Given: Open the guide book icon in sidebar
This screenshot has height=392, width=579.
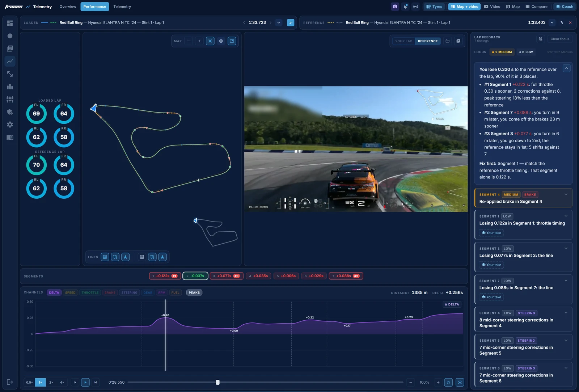Looking at the screenshot, I should (x=10, y=137).
